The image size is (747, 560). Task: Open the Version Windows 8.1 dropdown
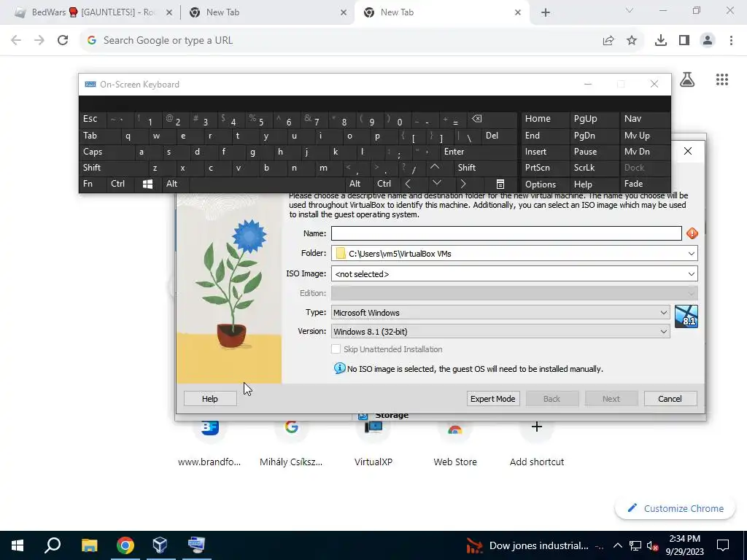500,332
